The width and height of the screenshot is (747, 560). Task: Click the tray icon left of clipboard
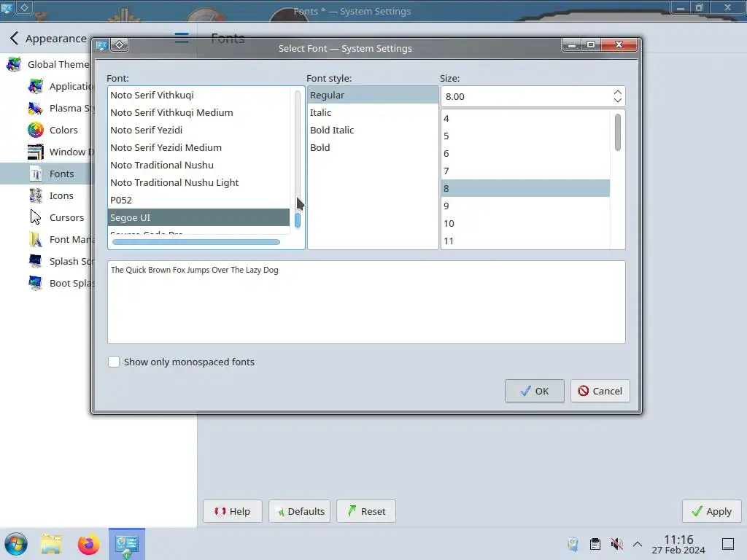pyautogui.click(x=573, y=544)
